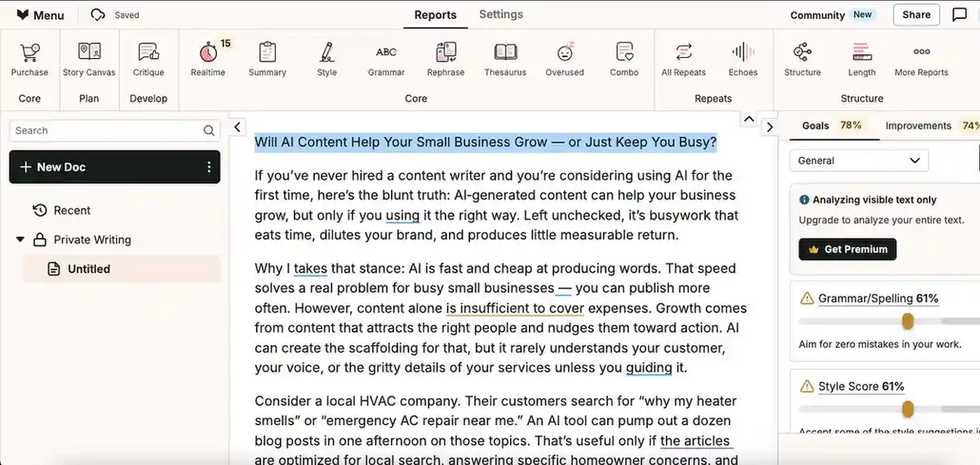Click the Analyzing visible text info icon
The image size is (980, 465).
805,200
